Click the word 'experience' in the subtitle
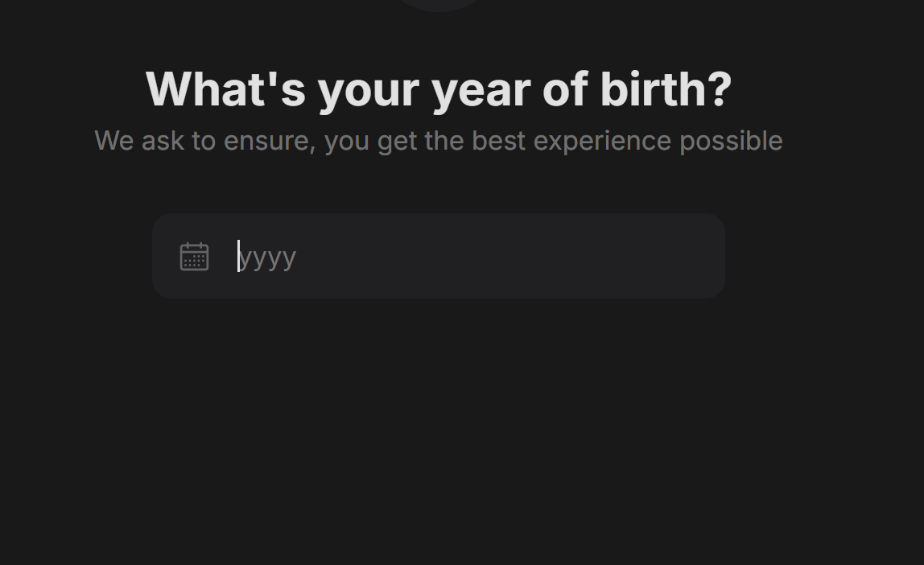 [602, 142]
